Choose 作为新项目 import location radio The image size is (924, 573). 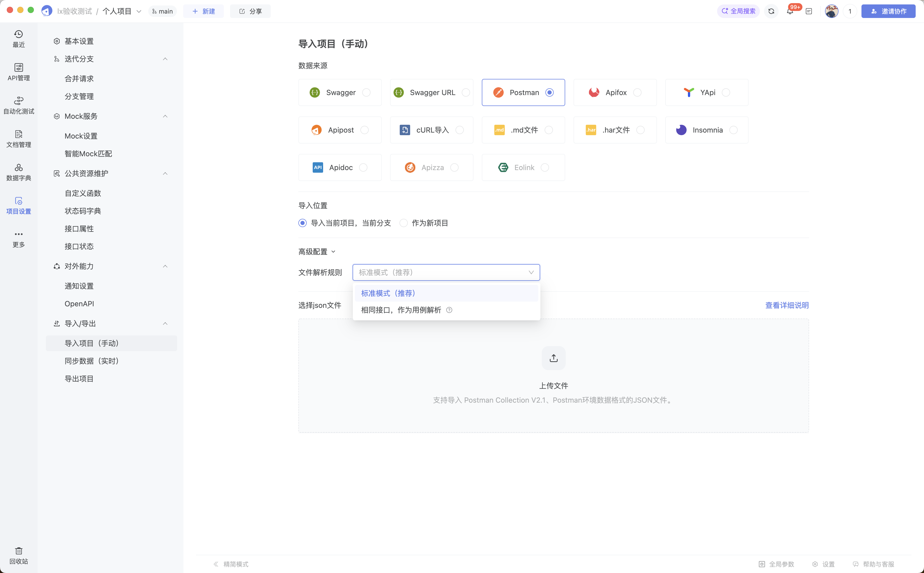point(403,223)
